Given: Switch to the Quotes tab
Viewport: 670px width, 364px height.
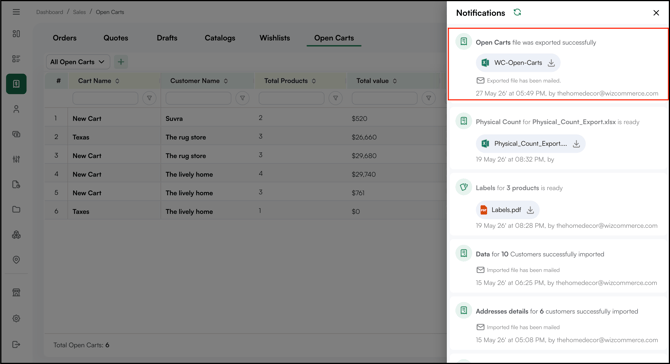Looking at the screenshot, I should pos(115,38).
